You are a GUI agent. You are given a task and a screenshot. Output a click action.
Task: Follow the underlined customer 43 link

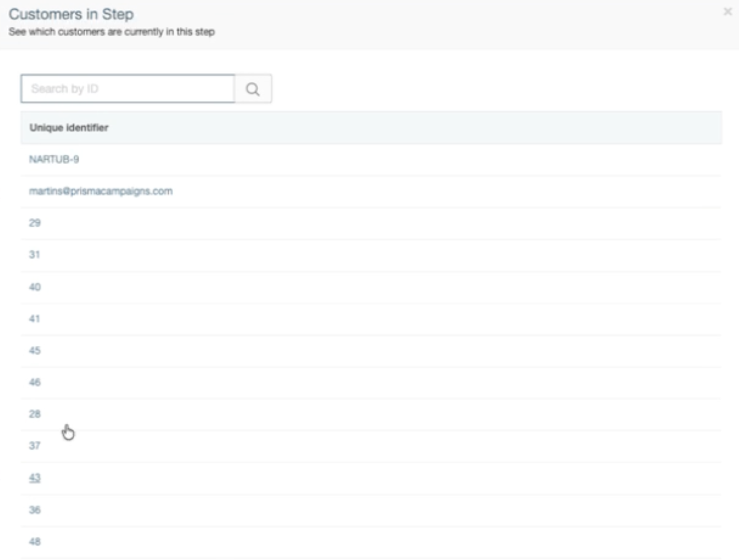pyautogui.click(x=35, y=478)
